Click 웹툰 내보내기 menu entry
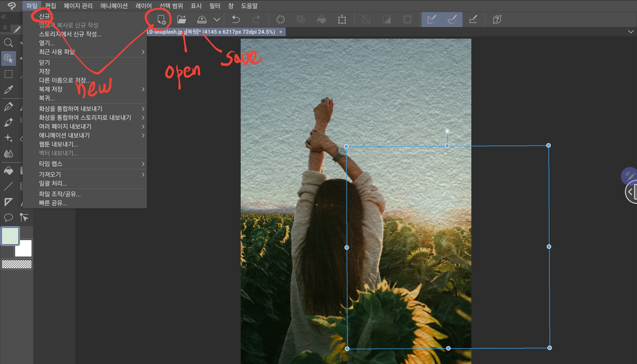The width and height of the screenshot is (637, 364). (x=58, y=144)
